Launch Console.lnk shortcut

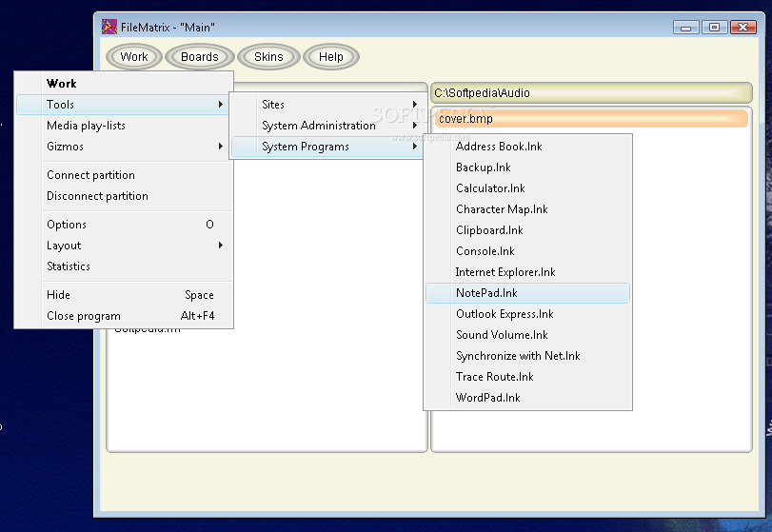[x=527, y=251]
